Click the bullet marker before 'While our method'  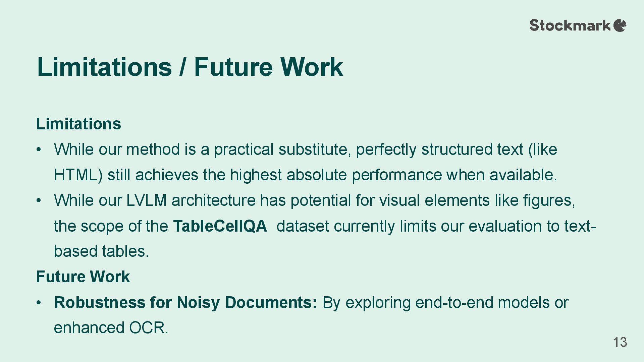tap(39, 149)
